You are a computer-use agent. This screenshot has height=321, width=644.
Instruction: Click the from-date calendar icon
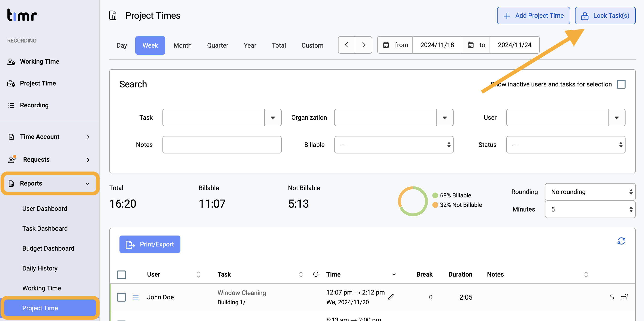tap(386, 45)
